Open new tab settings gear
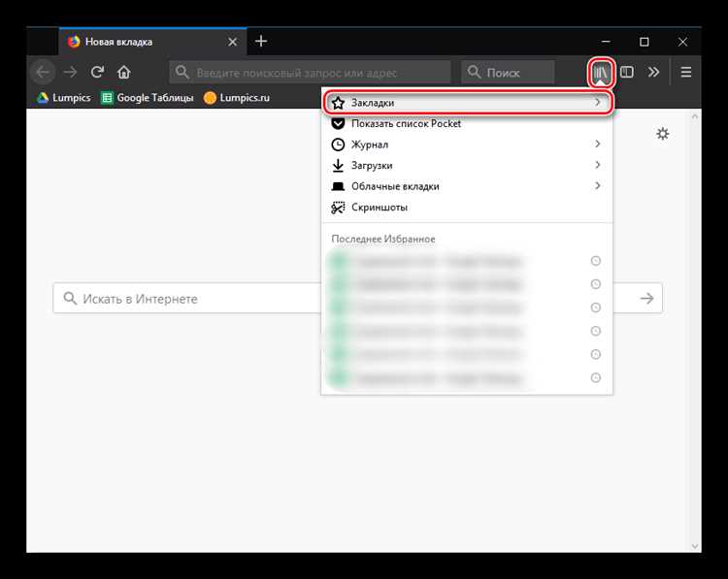 click(663, 134)
